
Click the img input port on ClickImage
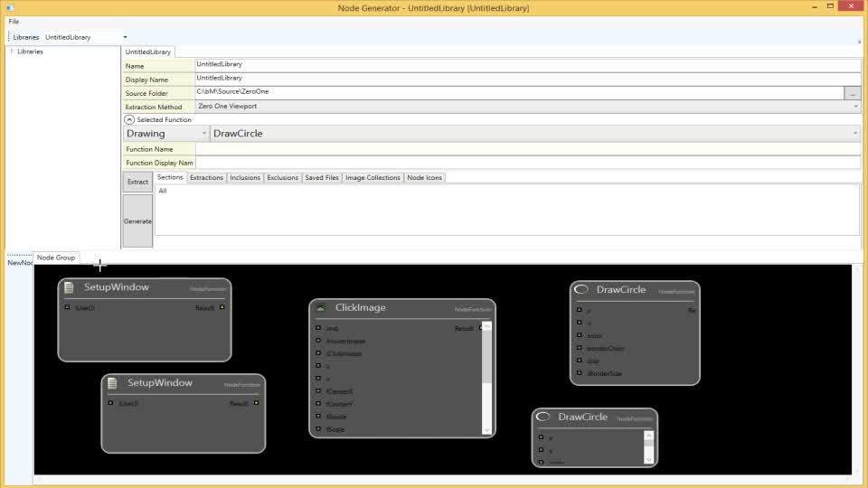(318, 327)
